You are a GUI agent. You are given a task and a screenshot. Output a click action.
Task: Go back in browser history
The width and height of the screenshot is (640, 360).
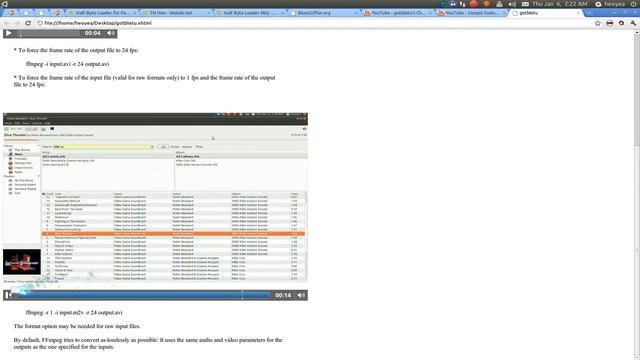7,23
